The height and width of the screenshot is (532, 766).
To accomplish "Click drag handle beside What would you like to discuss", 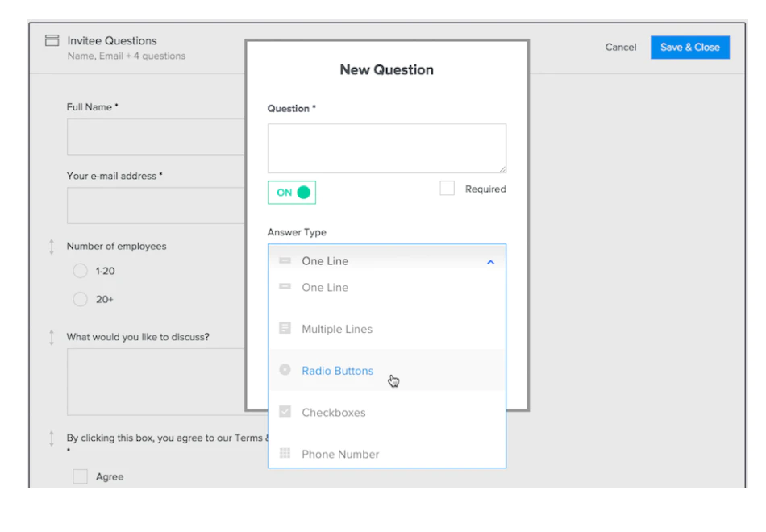I will pos(52,337).
